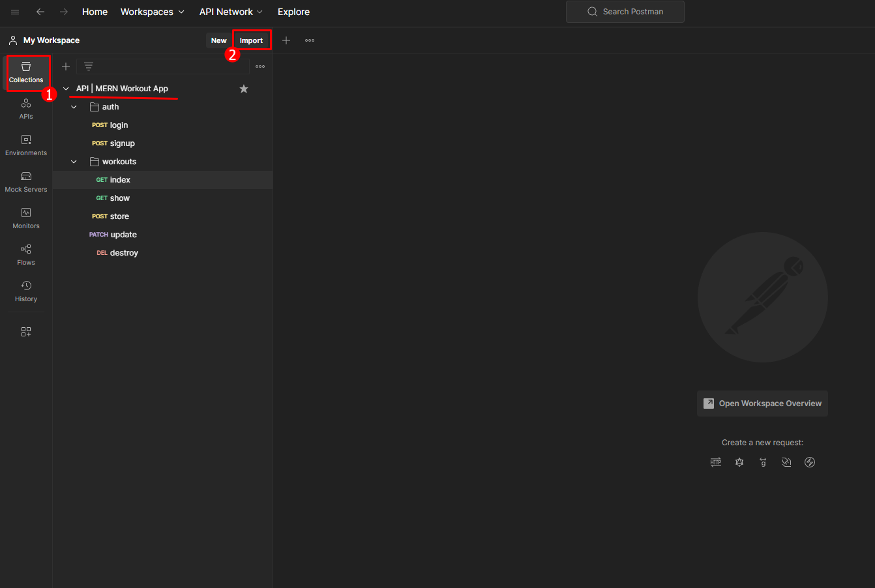
Task: Collapse the API | MERN Workout App collection
Action: pos(66,89)
